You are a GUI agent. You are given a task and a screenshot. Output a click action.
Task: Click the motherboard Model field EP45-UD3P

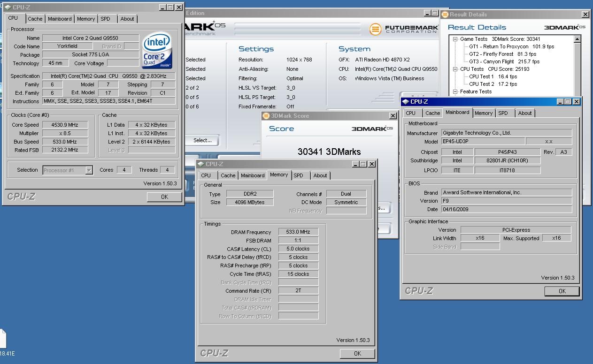tap(483, 142)
